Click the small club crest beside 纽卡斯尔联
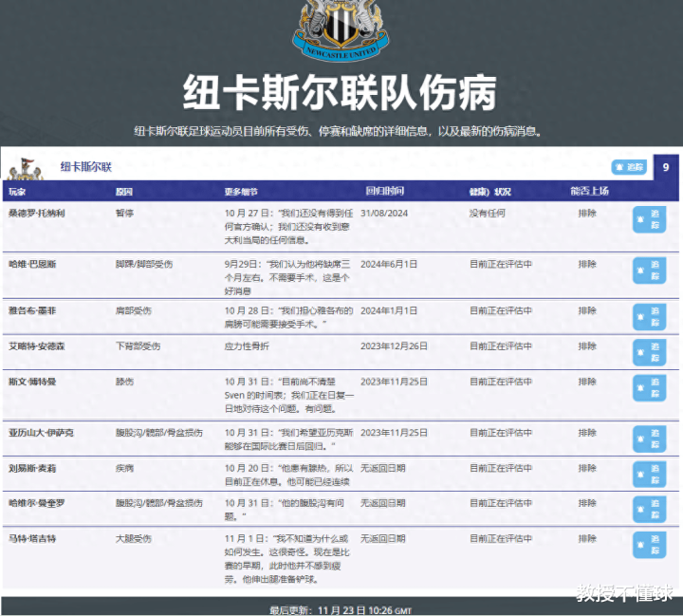Viewport: 683px width, 616px height. point(26,169)
